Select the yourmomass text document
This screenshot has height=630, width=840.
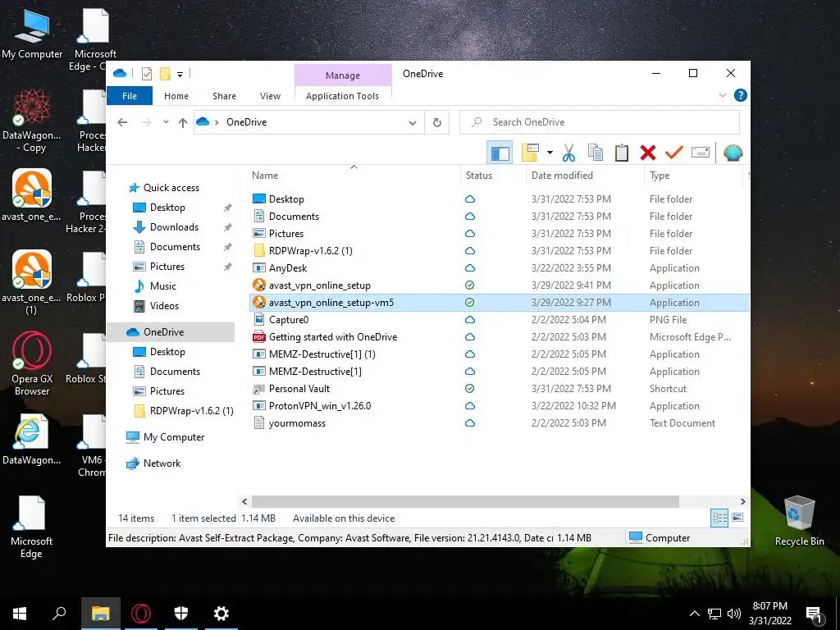pyautogui.click(x=297, y=423)
